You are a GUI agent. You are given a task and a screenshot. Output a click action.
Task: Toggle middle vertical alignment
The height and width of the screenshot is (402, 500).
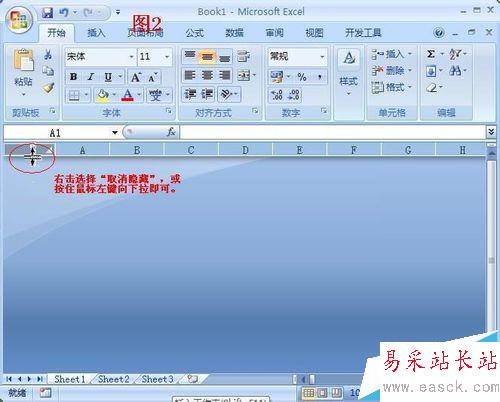pos(207,57)
